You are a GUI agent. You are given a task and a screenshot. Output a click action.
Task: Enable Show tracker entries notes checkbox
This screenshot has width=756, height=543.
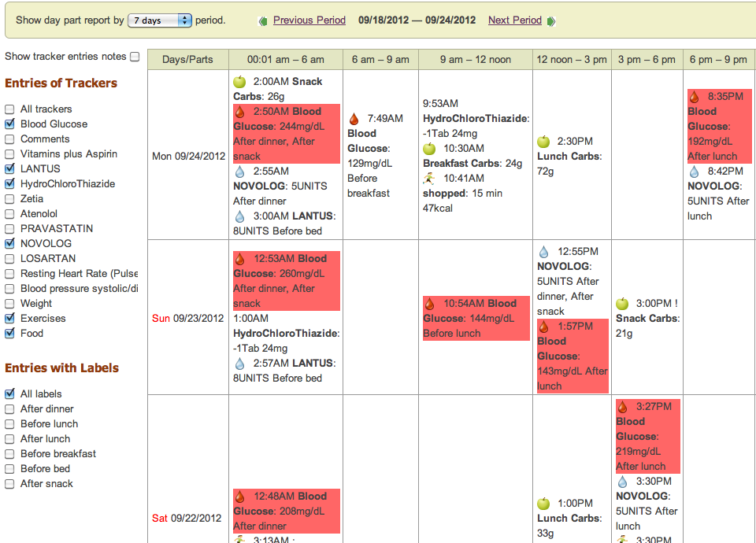pos(135,57)
